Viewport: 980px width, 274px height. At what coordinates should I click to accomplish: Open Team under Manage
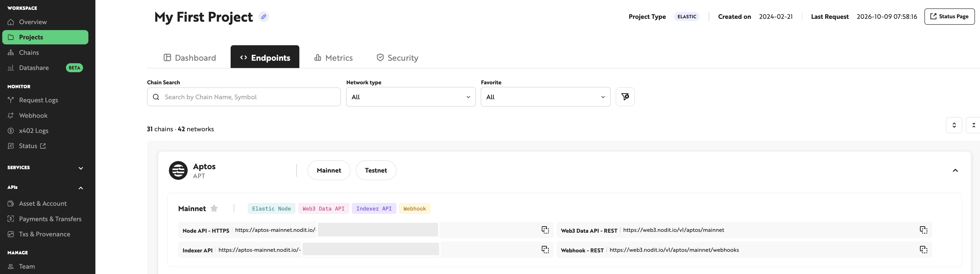[x=45, y=266]
